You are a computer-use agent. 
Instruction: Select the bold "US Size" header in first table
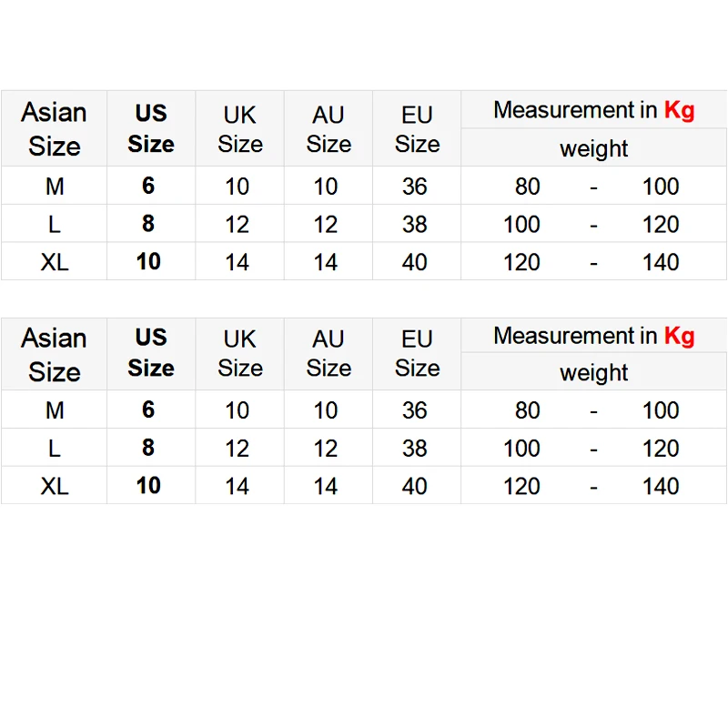pyautogui.click(x=150, y=128)
